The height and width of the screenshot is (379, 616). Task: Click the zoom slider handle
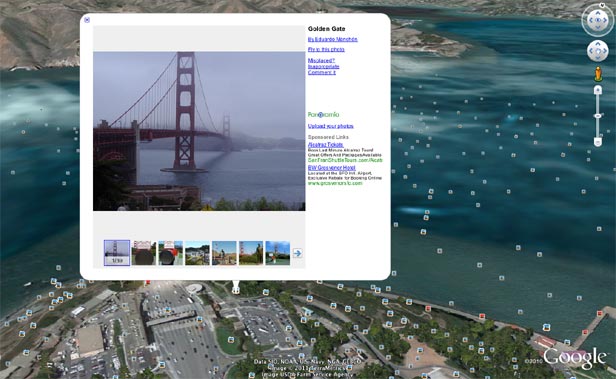pos(598,116)
